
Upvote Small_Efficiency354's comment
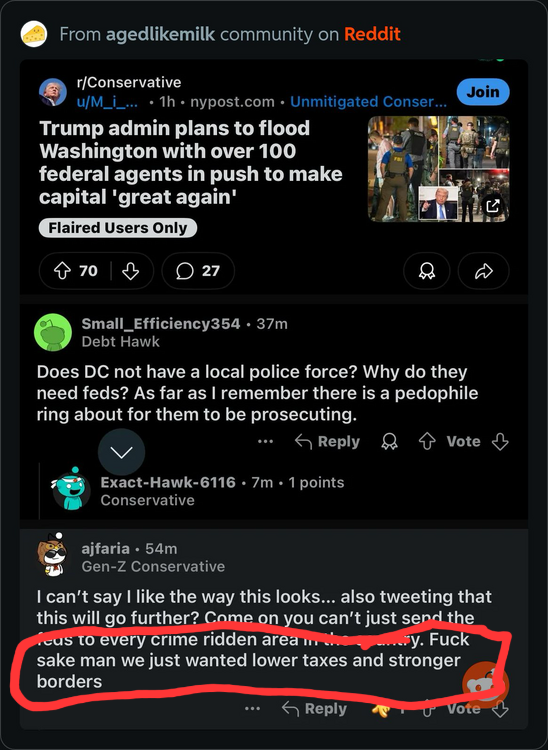427,441
